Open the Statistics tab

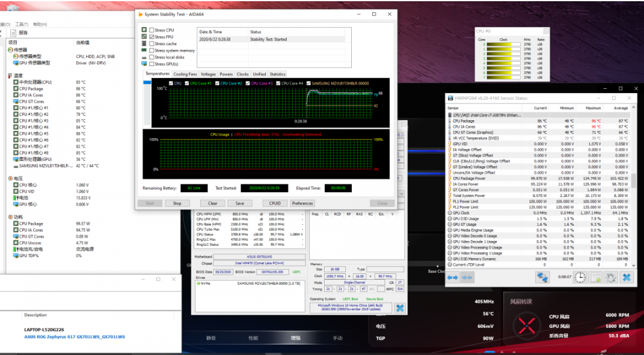point(278,74)
